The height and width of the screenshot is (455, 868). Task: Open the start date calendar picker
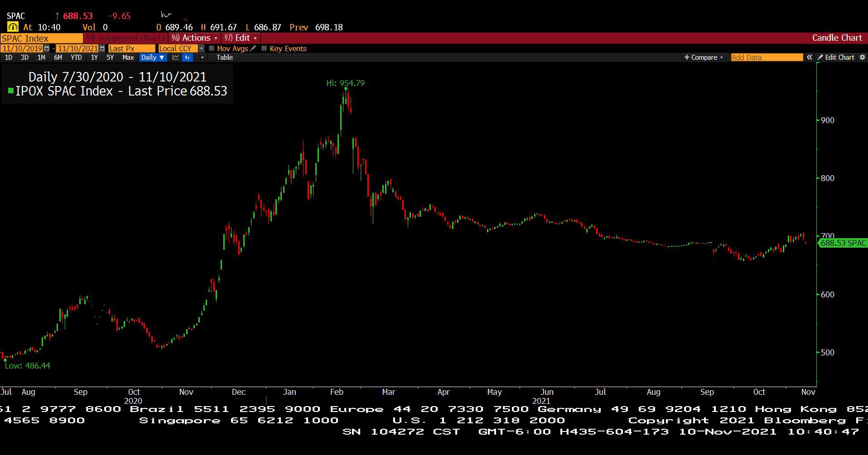pos(46,48)
